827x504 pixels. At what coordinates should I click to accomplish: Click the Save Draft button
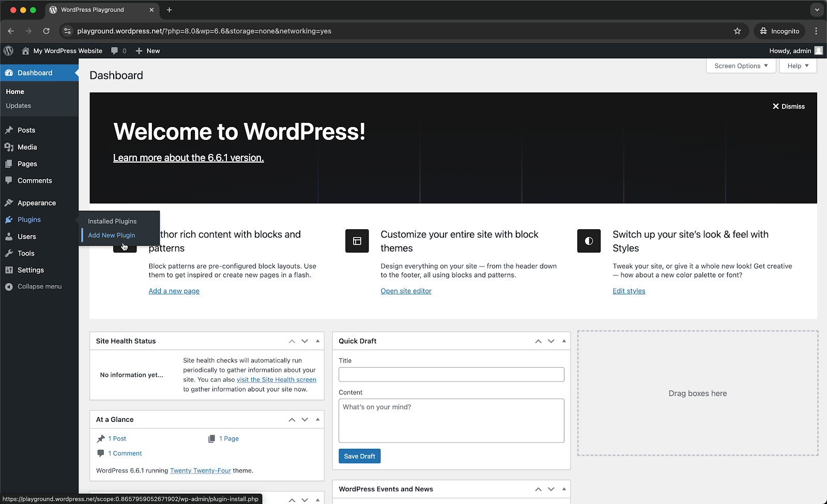point(359,456)
